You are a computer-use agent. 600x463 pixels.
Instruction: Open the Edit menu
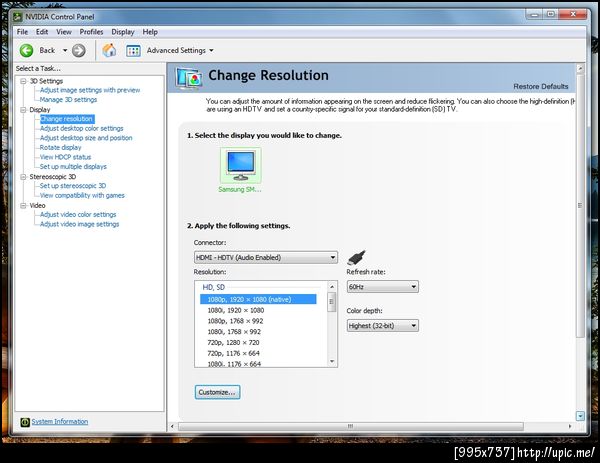pyautogui.click(x=42, y=32)
